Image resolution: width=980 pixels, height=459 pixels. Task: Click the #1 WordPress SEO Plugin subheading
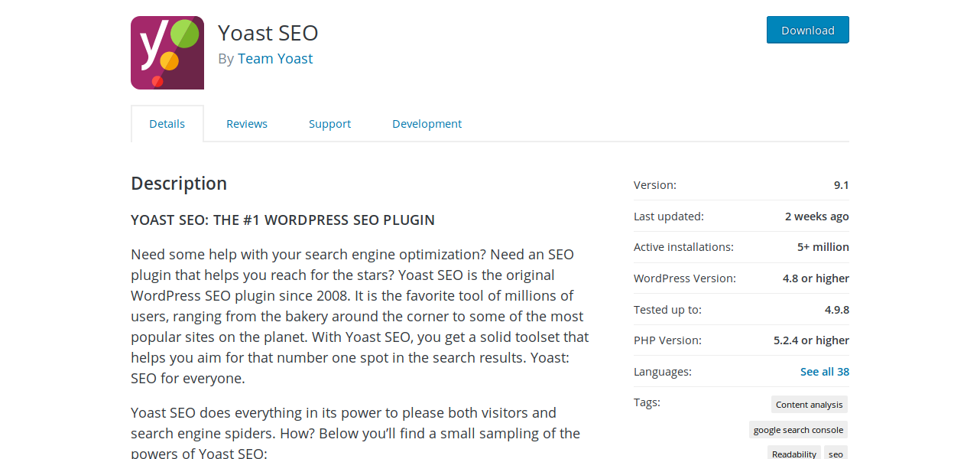(x=283, y=220)
